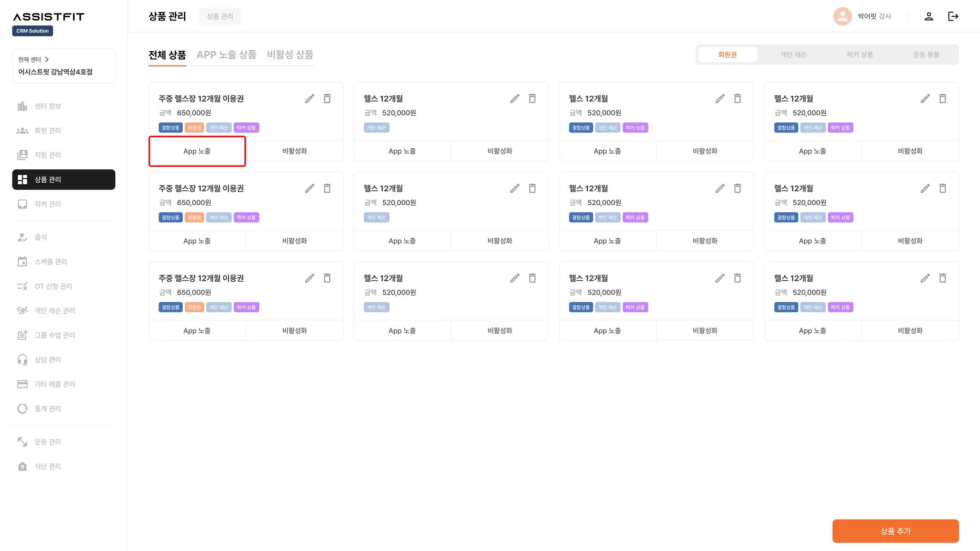Edit first 주중 헬스장 12개월 이용권 product (pencil icon)

[310, 99]
